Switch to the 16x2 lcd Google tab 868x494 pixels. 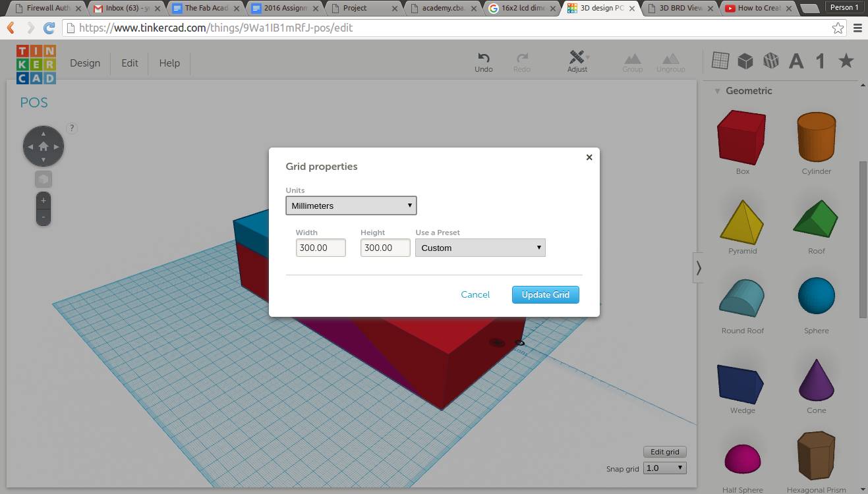(x=521, y=8)
